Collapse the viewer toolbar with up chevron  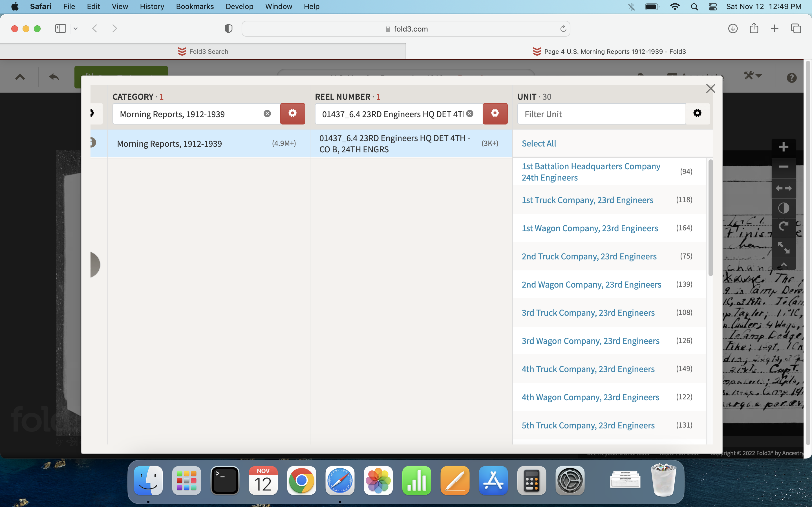pos(20,77)
